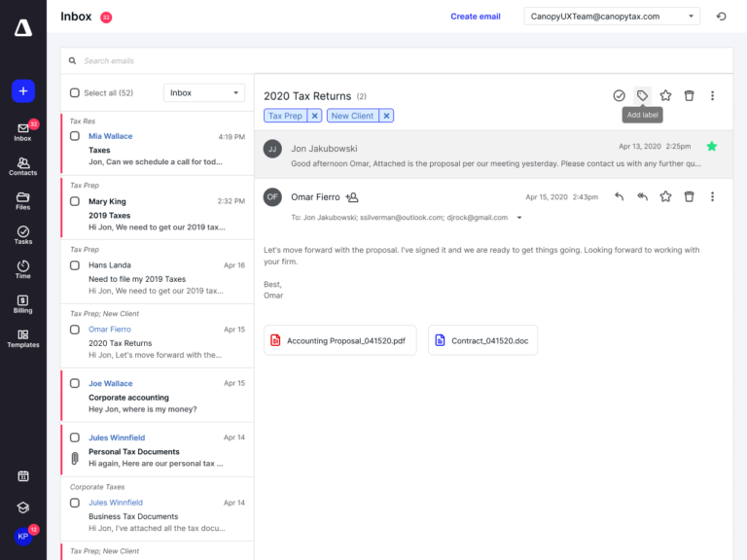Screen dimensions: 747x560
Task: Expand the recipients list arrow
Action: 519,218
